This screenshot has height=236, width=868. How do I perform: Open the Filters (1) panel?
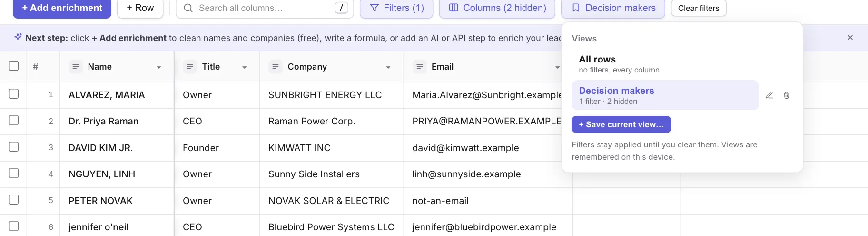(396, 8)
